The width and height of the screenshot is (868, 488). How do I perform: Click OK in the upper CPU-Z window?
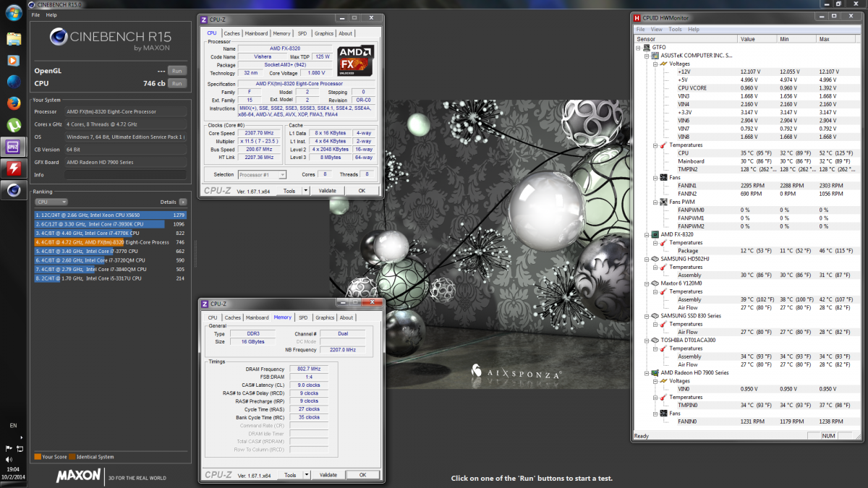[x=362, y=190]
